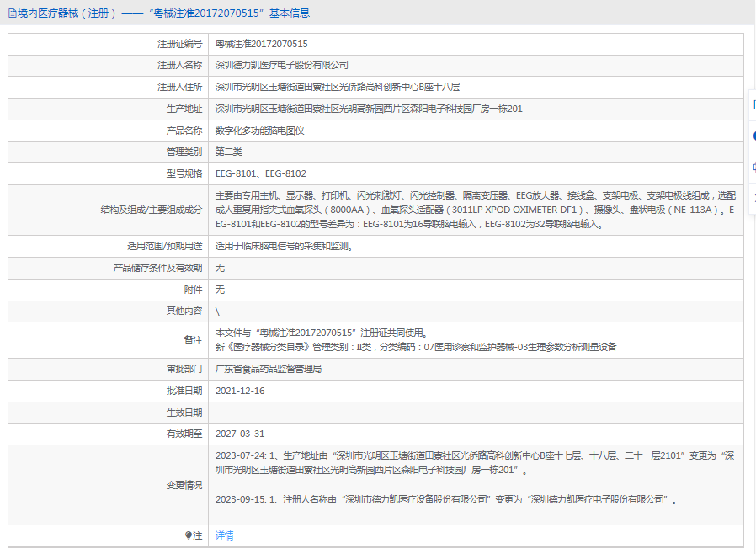Click the 无 value in 产品储存条件及有效期 row

click(x=220, y=268)
